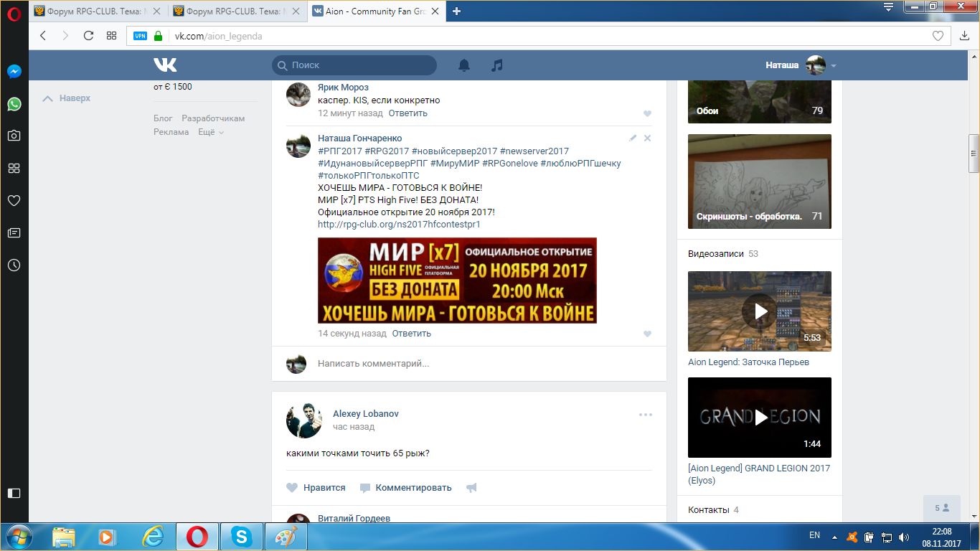
Task: Open the downloads arrow icon
Action: pyautogui.click(x=964, y=36)
